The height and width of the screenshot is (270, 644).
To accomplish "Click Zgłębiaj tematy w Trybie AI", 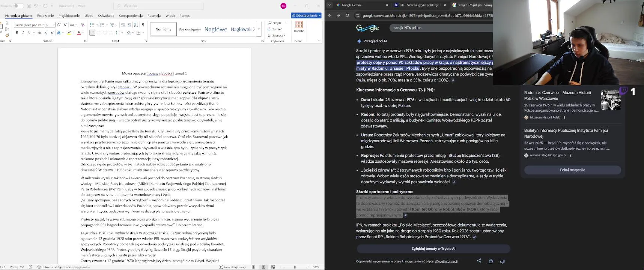I will coord(433,249).
